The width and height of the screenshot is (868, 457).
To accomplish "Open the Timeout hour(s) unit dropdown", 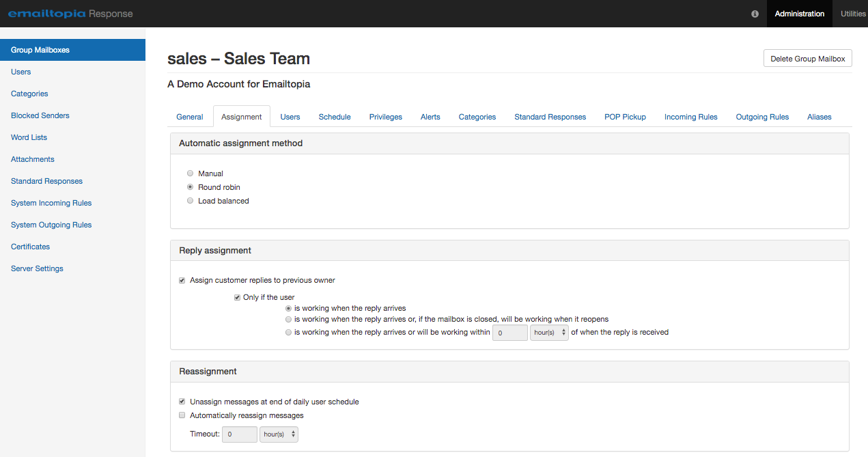I will tap(279, 434).
